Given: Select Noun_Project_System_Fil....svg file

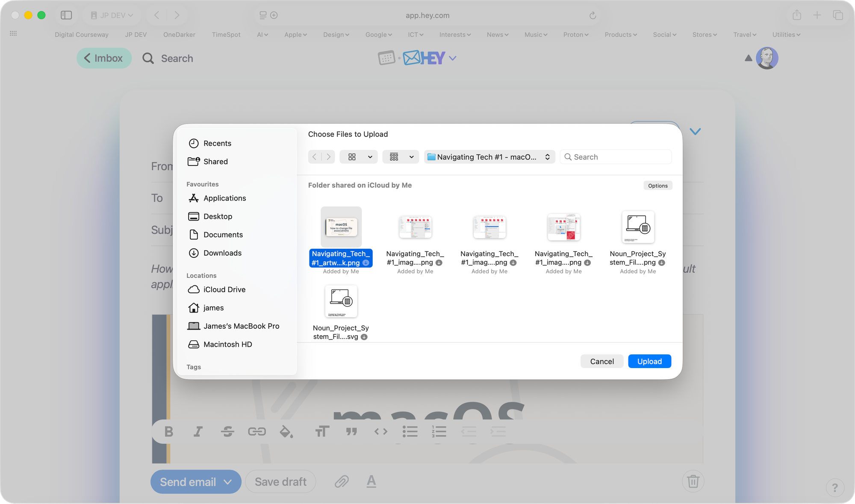Looking at the screenshot, I should coord(341,313).
